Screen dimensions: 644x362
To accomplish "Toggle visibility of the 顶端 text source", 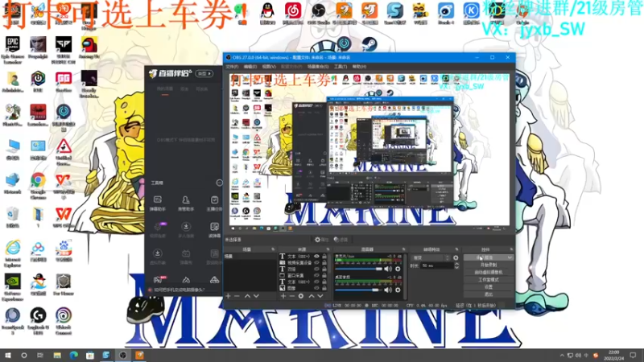I will click(316, 269).
